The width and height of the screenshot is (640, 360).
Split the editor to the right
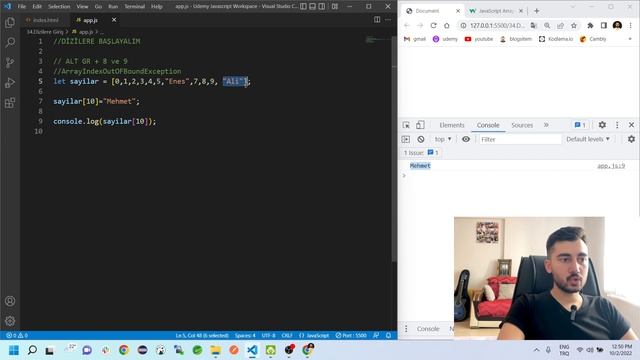[x=377, y=20]
